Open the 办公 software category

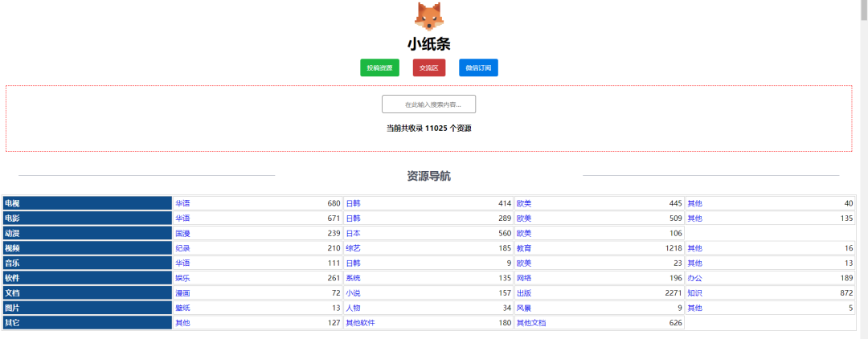coord(694,278)
